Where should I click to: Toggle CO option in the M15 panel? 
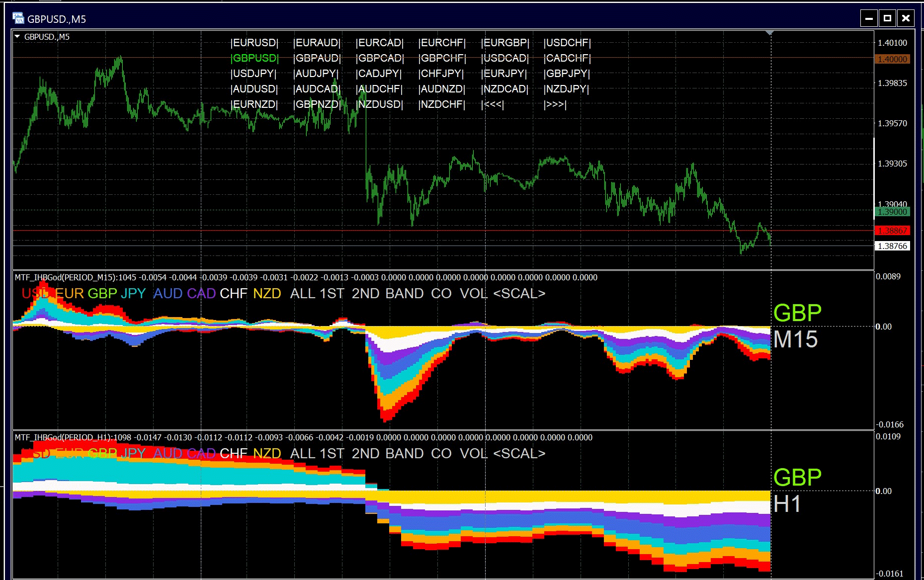(441, 294)
